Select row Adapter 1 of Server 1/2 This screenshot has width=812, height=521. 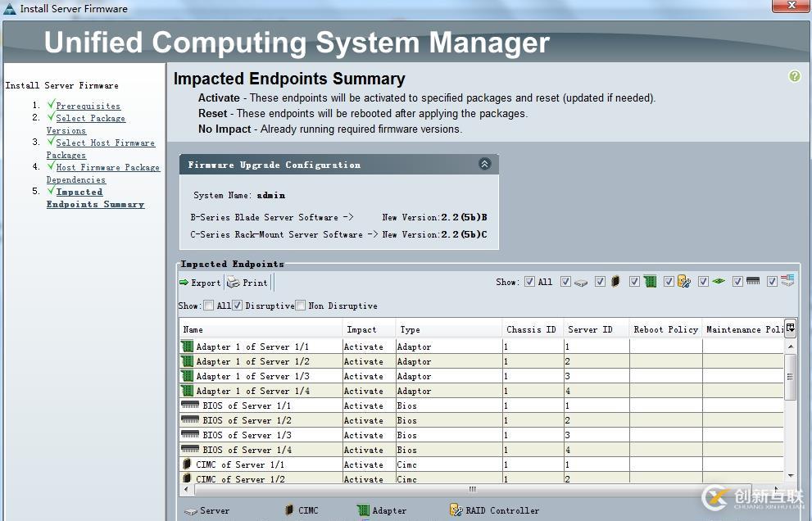[x=482, y=361]
